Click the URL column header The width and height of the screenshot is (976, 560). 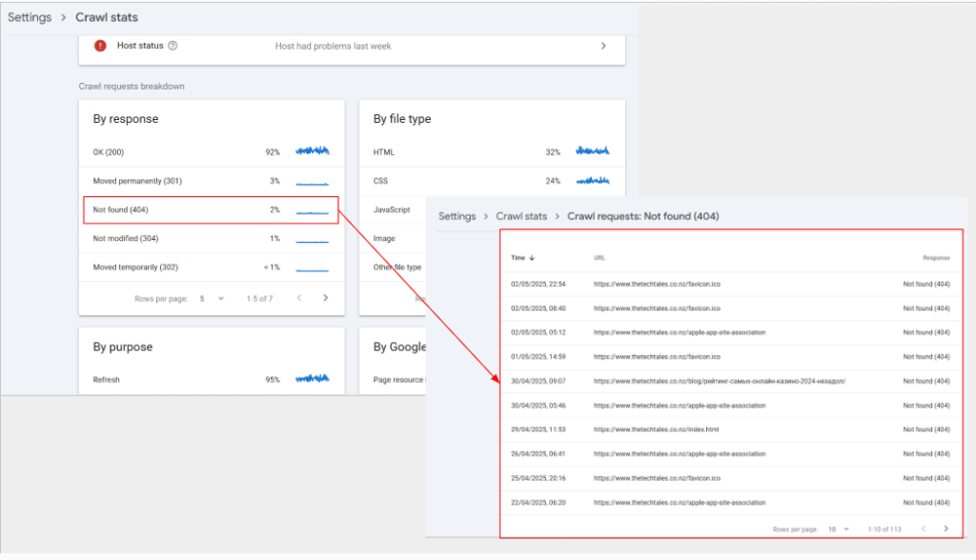click(x=599, y=257)
